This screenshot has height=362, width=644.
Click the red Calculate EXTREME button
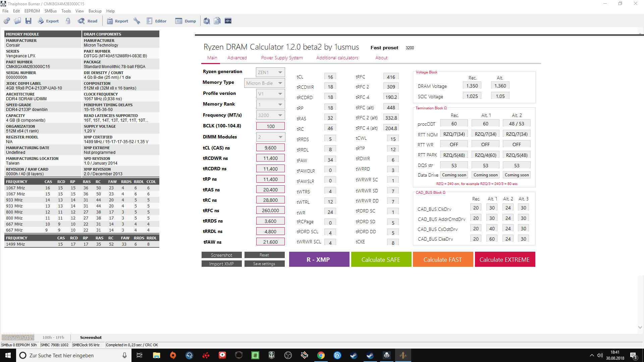(x=505, y=259)
